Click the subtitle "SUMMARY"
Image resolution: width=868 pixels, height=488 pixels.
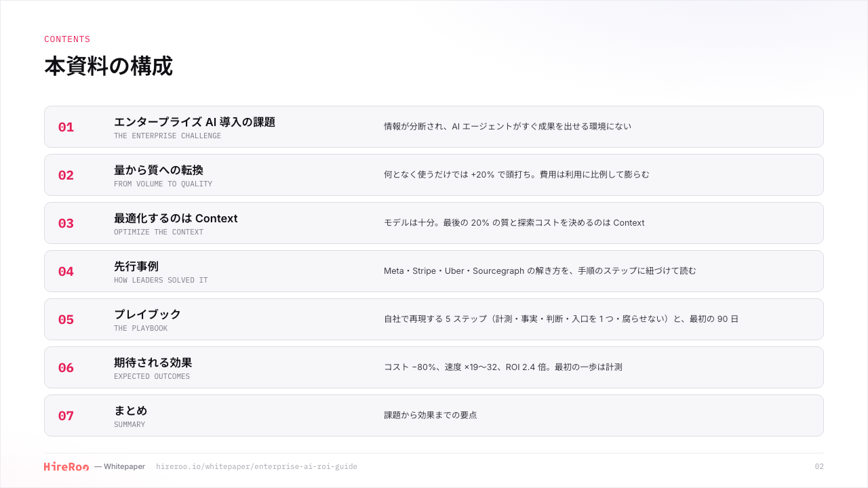tap(130, 424)
